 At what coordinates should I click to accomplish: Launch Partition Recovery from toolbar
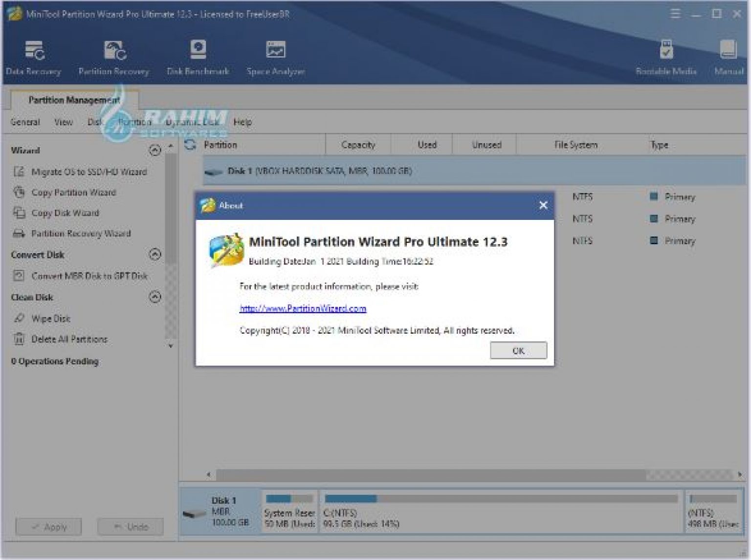click(x=114, y=58)
